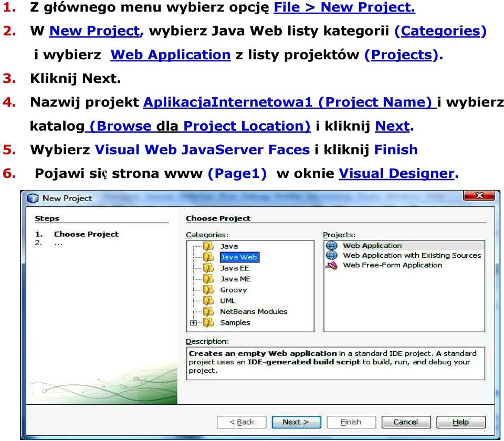Select the Java Web category
504x441 pixels.
239,257
